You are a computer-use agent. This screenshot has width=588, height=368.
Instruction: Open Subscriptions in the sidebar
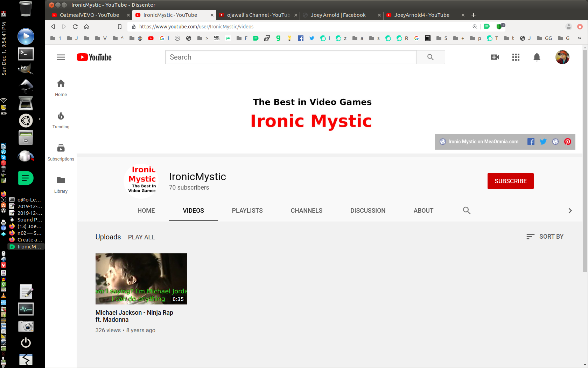(x=61, y=152)
